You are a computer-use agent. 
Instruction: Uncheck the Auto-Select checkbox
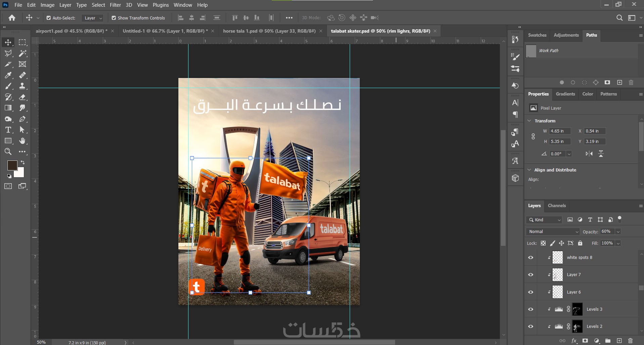click(x=49, y=18)
